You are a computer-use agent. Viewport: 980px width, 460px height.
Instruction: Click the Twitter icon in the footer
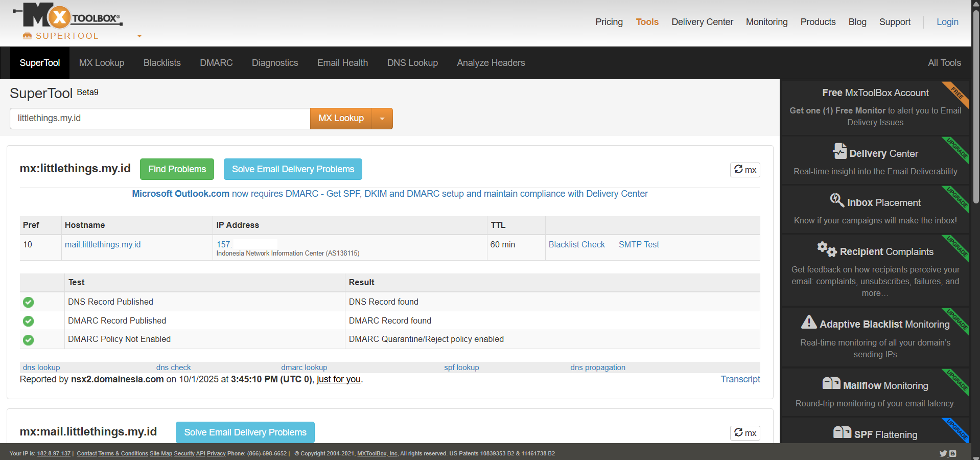(943, 453)
